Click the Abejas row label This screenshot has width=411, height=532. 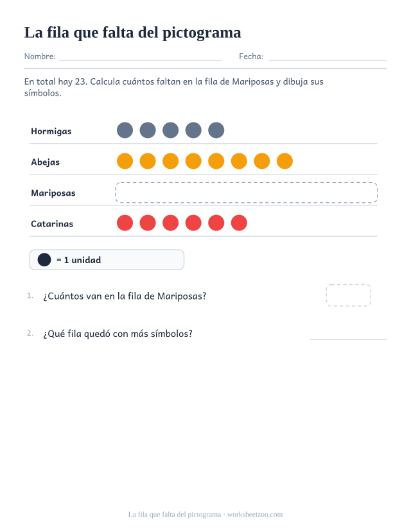tap(45, 162)
